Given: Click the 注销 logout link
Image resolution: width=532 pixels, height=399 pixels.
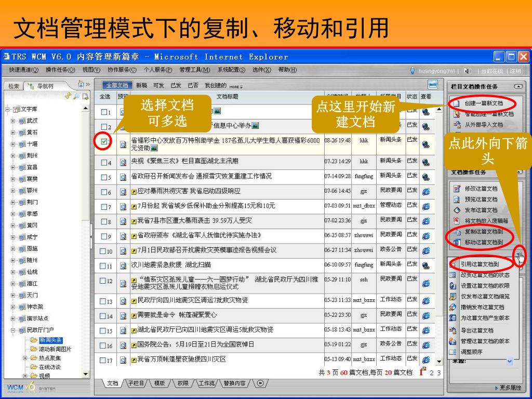Looking at the screenshot, I should 515,71.
